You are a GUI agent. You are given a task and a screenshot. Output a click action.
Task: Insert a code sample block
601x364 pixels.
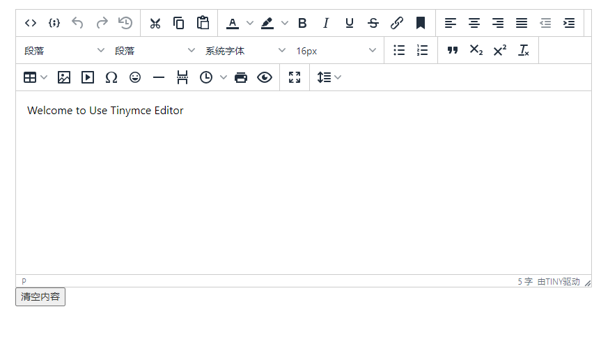54,23
